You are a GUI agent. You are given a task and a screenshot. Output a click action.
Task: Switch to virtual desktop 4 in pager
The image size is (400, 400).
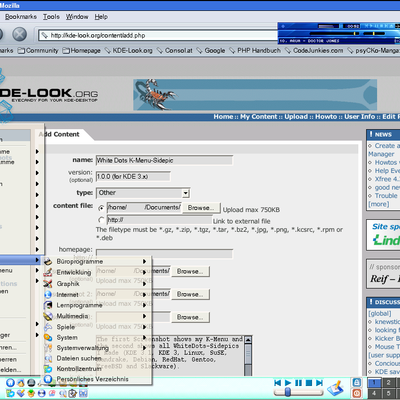coord(374,393)
